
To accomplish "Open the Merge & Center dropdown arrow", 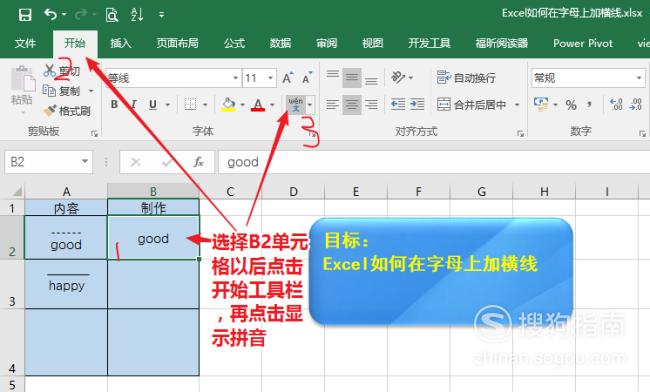I will coord(517,105).
